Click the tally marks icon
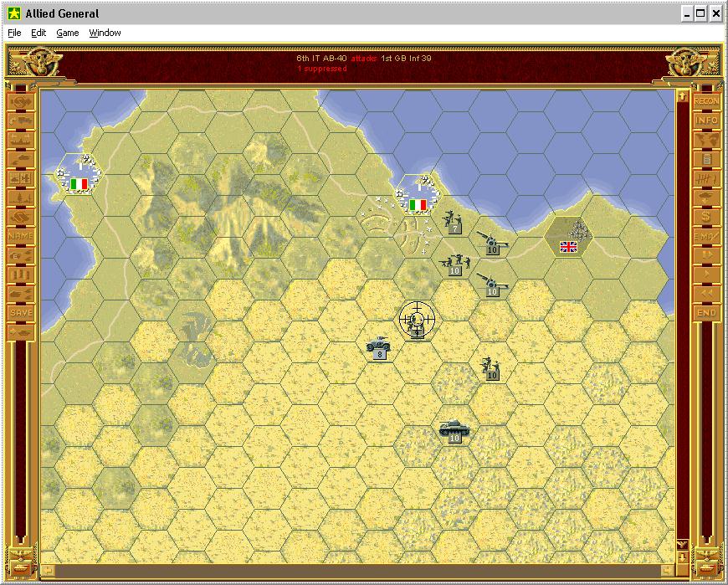Viewport: 728px width, 585px height. tap(706, 177)
